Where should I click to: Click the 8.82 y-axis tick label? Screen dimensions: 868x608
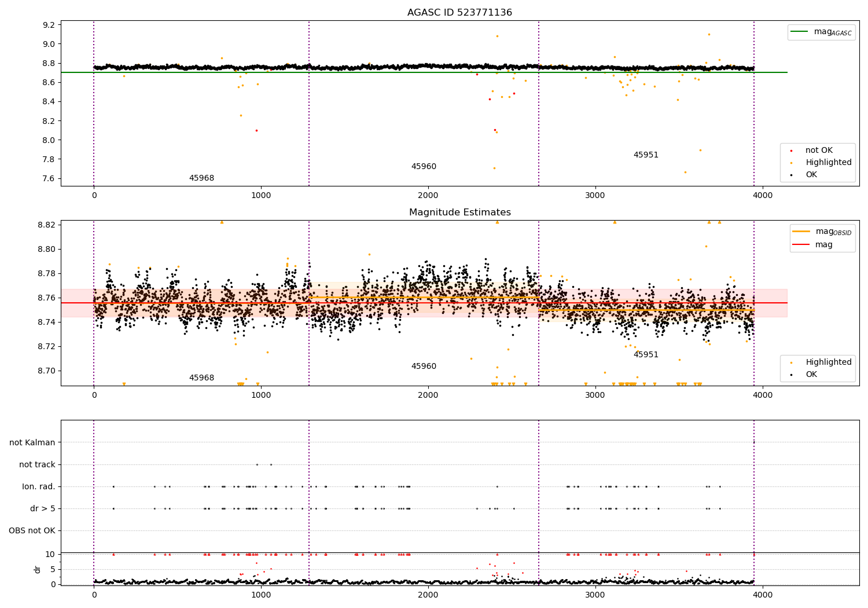[47, 225]
